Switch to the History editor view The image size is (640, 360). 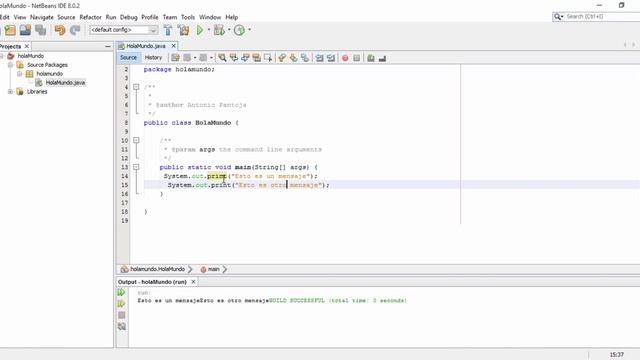(x=153, y=58)
